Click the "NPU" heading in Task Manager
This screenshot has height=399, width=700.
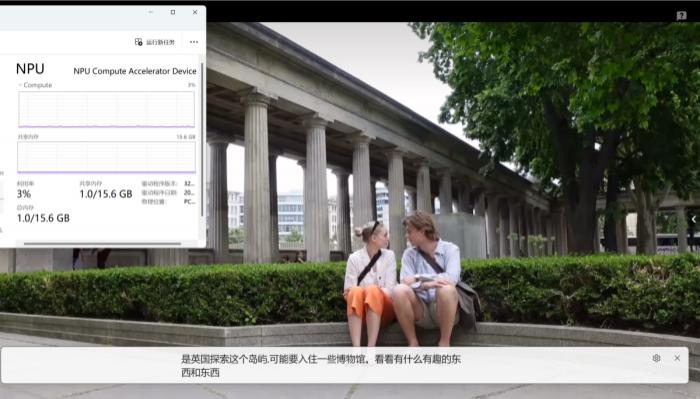coord(30,69)
